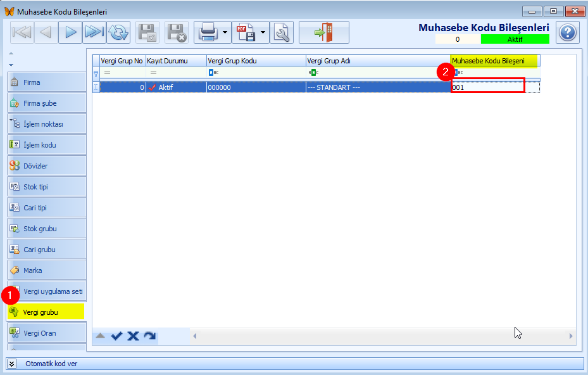Cancel edit with the grid X button

[133, 336]
